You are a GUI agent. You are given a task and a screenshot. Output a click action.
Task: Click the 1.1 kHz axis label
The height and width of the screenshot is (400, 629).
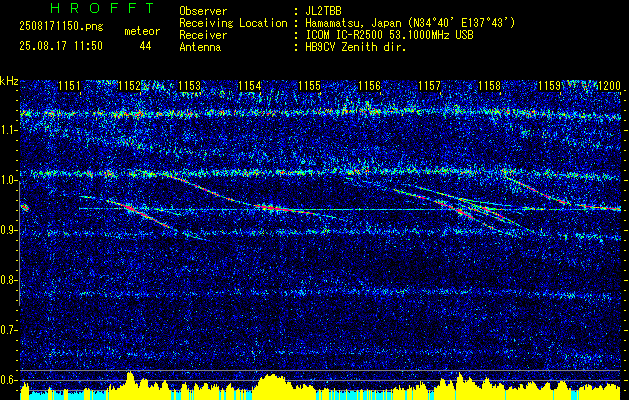(x=8, y=130)
